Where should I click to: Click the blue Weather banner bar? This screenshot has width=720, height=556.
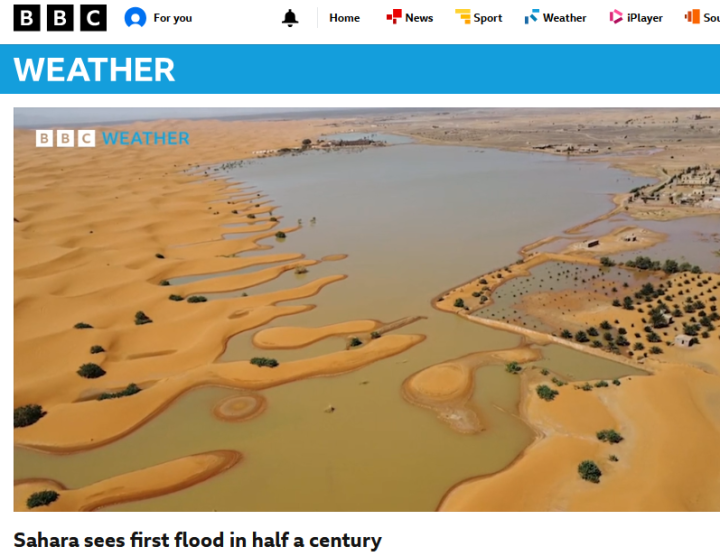[x=360, y=69]
